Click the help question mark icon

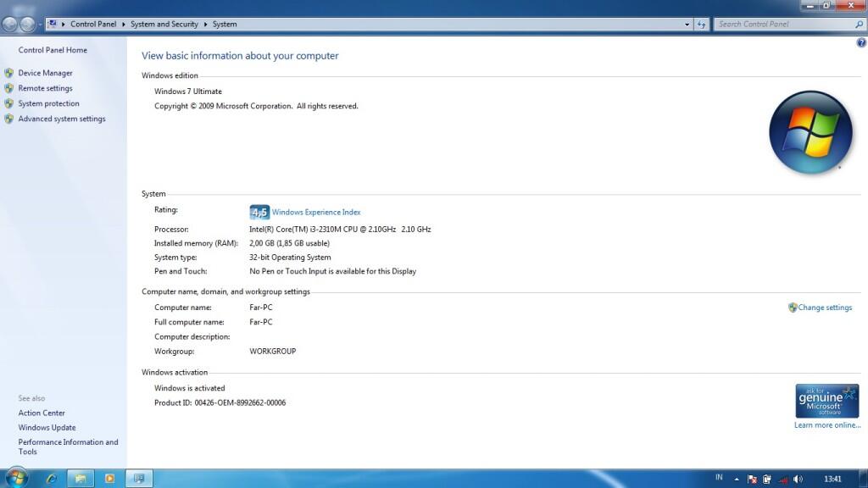coord(861,42)
